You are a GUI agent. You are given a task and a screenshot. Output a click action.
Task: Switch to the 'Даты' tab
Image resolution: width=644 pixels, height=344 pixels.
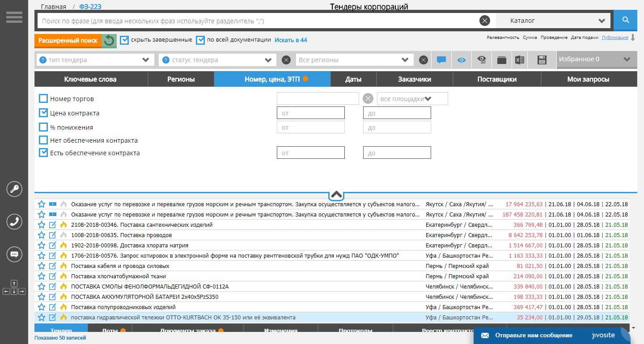354,79
